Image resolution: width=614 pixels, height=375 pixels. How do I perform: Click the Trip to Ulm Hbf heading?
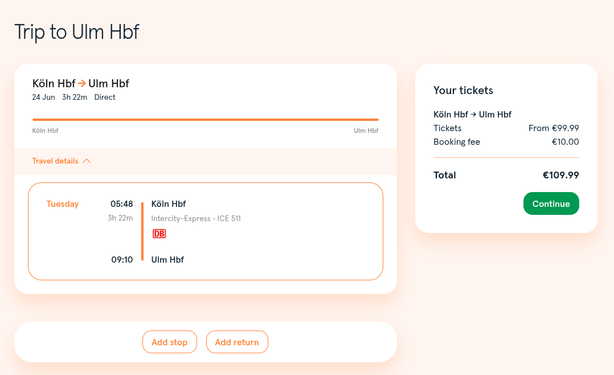point(77,32)
